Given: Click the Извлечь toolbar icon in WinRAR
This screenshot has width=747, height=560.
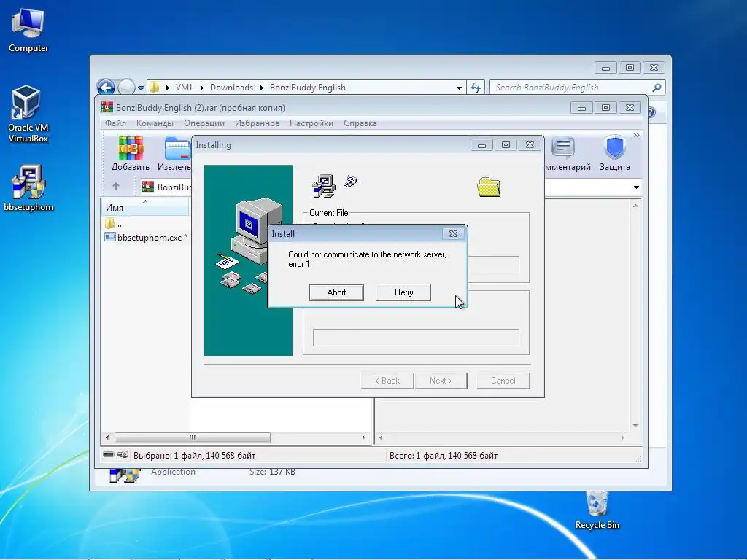Looking at the screenshot, I should point(174,153).
